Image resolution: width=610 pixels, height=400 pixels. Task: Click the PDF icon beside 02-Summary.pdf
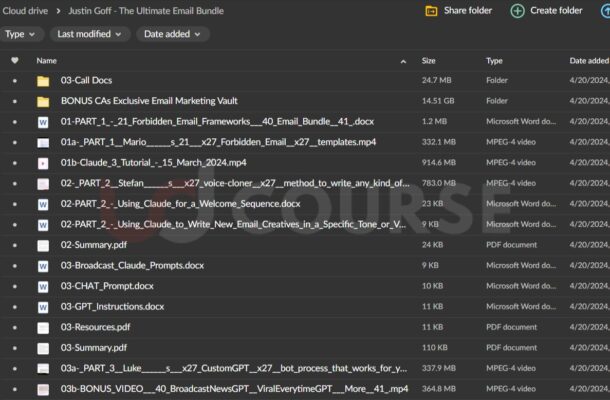click(x=43, y=245)
